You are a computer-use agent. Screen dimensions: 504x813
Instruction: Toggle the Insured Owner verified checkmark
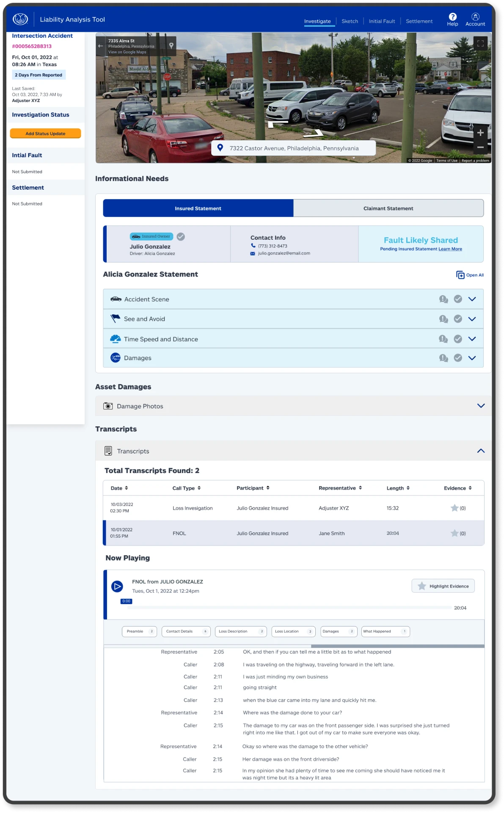pyautogui.click(x=181, y=237)
